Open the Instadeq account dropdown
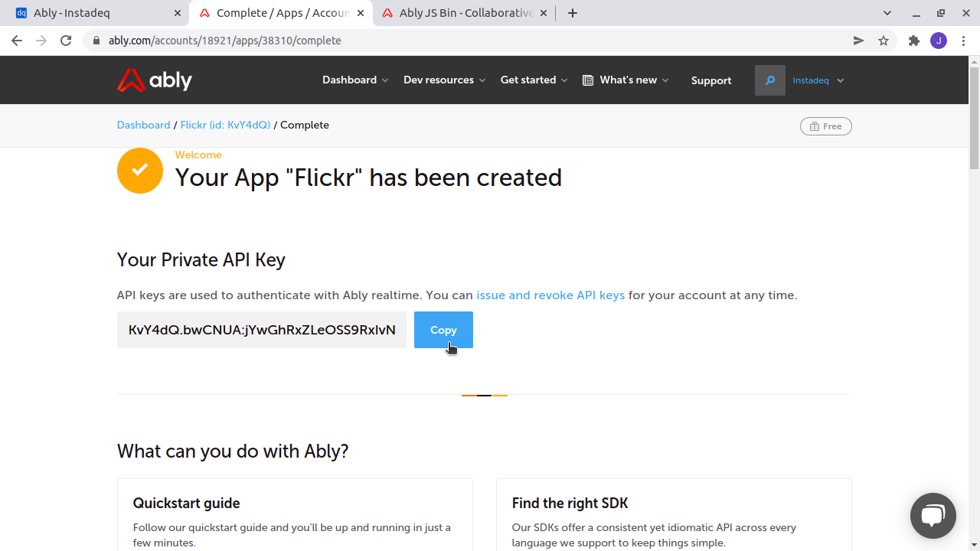The width and height of the screenshot is (980, 551). 818,80
